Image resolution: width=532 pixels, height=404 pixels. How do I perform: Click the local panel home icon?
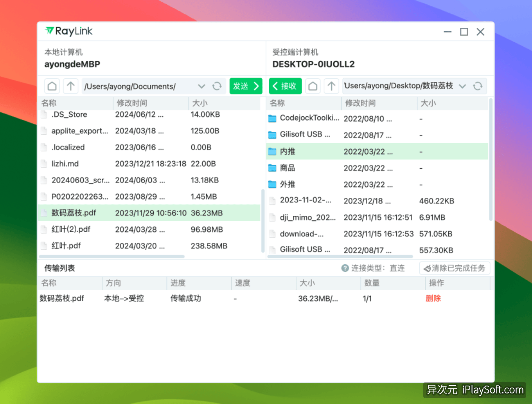(52, 86)
